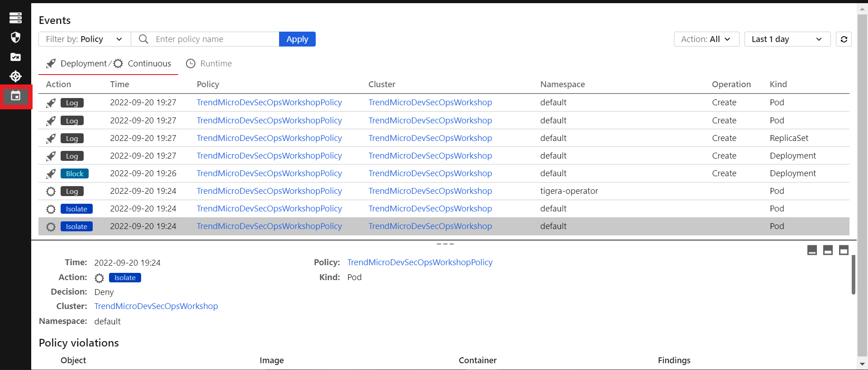Minimize details panel with first layout icon

tap(812, 250)
